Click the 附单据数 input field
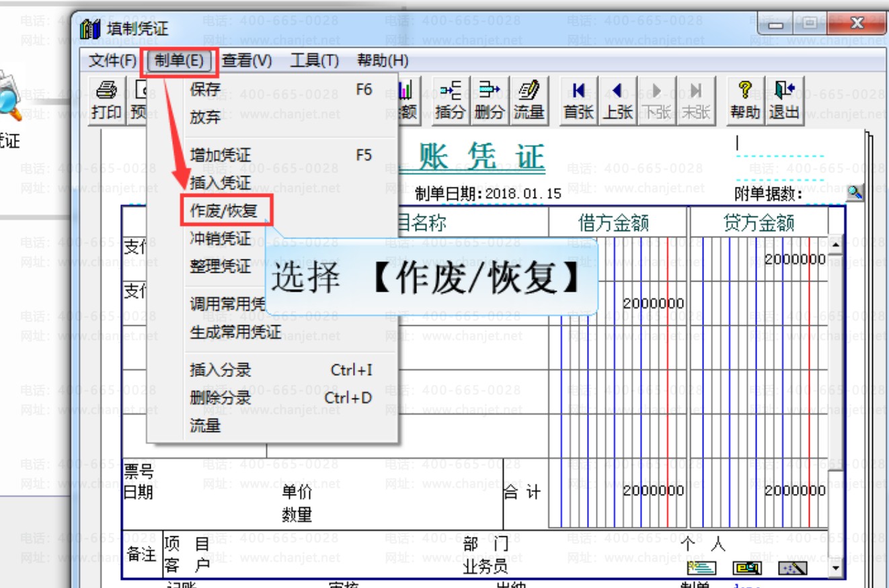 824,194
